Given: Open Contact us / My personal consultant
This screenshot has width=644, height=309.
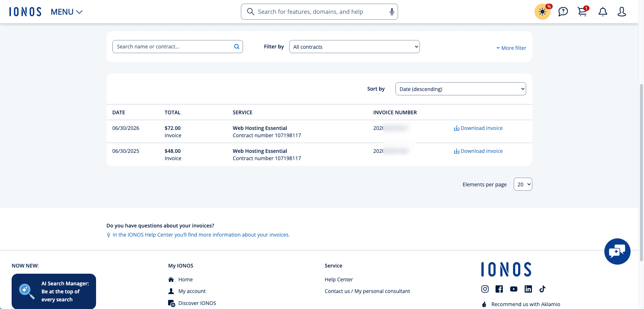Looking at the screenshot, I should click(x=367, y=291).
